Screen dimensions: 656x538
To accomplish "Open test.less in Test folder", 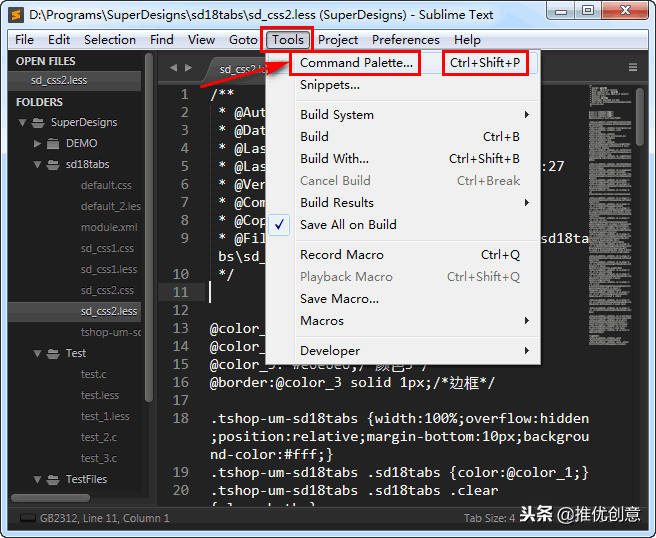I will coord(100,395).
